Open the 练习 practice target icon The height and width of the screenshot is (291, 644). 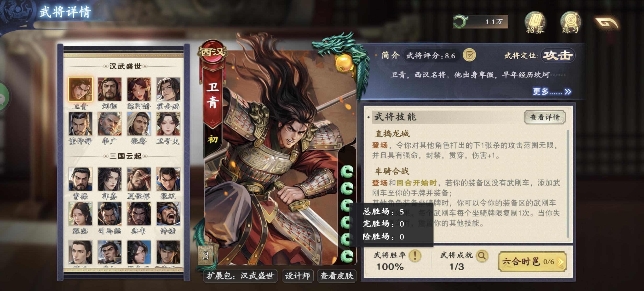pyautogui.click(x=570, y=22)
